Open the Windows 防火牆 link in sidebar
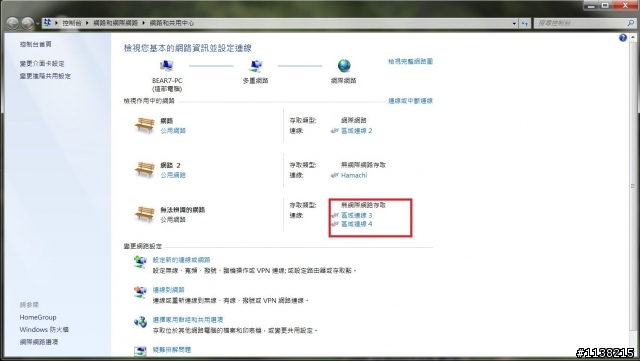The width and height of the screenshot is (640, 361). (44, 330)
